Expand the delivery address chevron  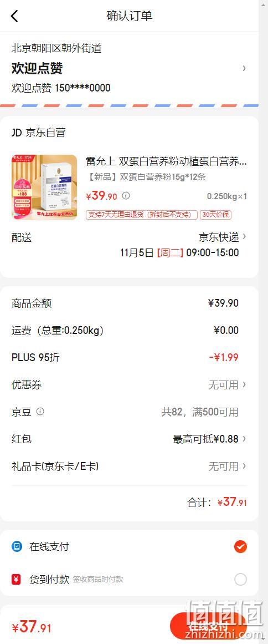pos(244,68)
